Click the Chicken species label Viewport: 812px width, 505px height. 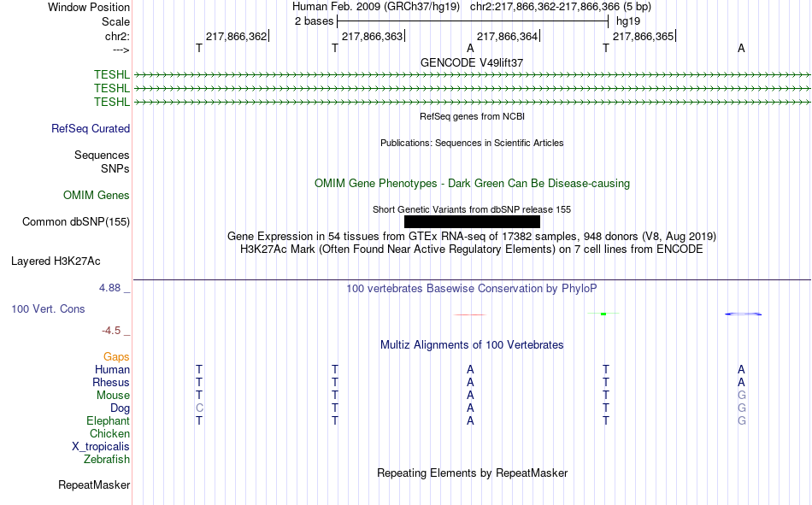pyautogui.click(x=109, y=433)
